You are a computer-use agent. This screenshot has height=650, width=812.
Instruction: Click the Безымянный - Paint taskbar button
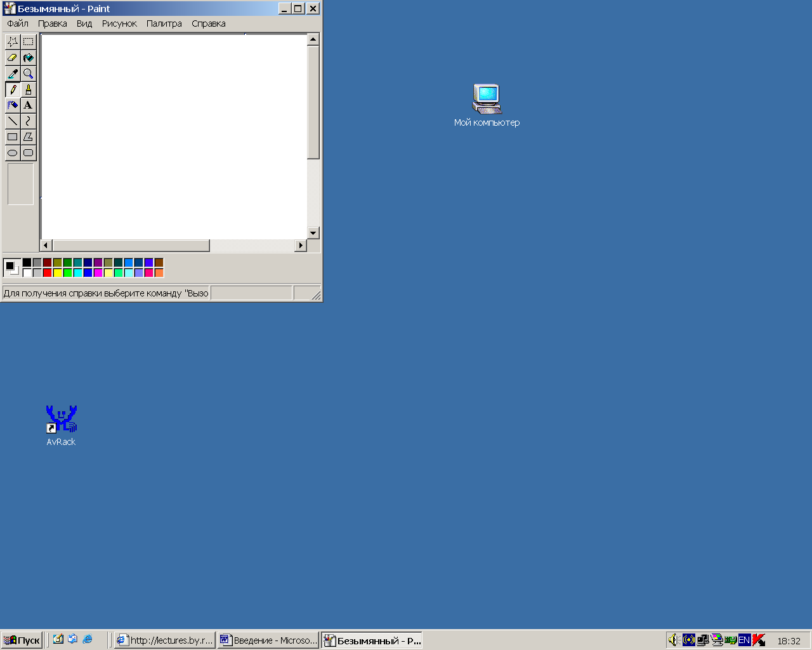pos(372,640)
